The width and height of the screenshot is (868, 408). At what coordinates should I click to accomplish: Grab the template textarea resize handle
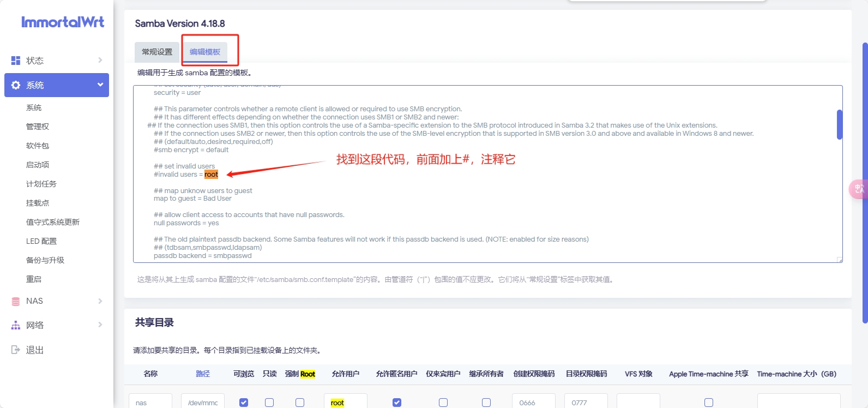(840, 260)
